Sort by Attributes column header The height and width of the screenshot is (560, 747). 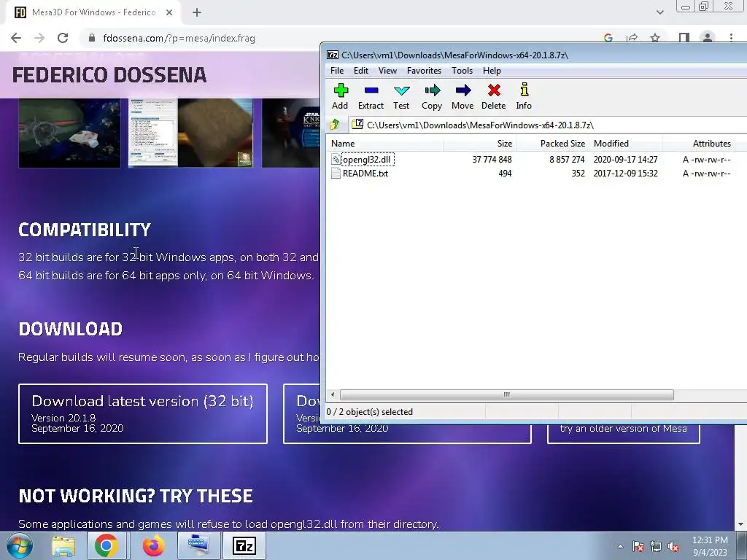click(698, 144)
